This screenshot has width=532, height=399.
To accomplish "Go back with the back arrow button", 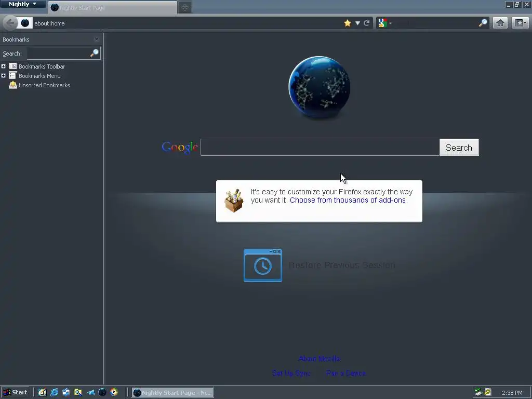I will (x=10, y=23).
